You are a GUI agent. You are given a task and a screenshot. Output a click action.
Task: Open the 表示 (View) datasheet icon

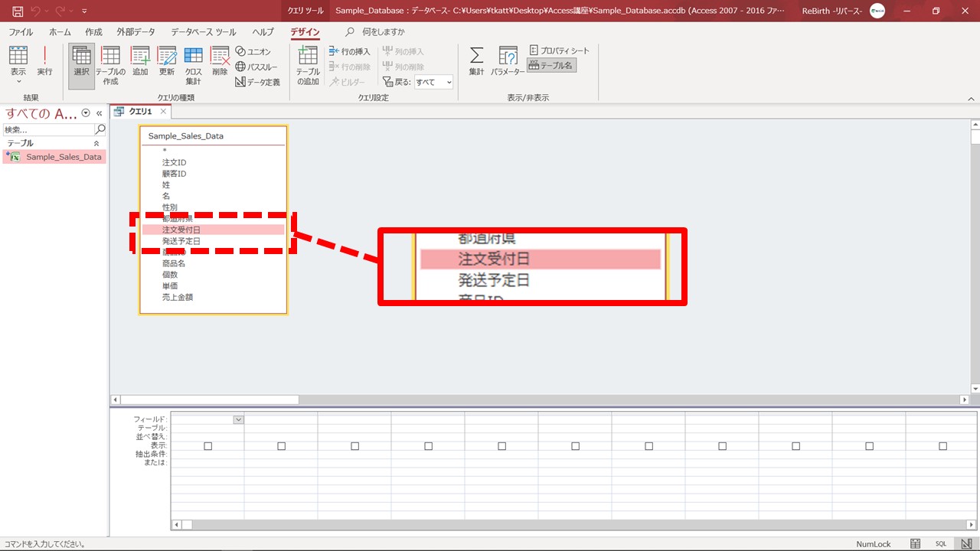point(18,60)
